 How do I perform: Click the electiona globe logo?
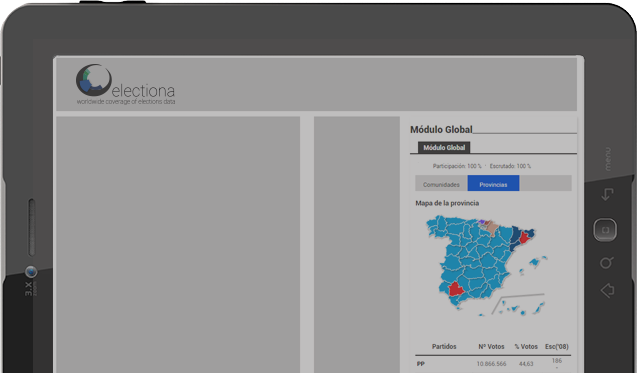pos(93,80)
